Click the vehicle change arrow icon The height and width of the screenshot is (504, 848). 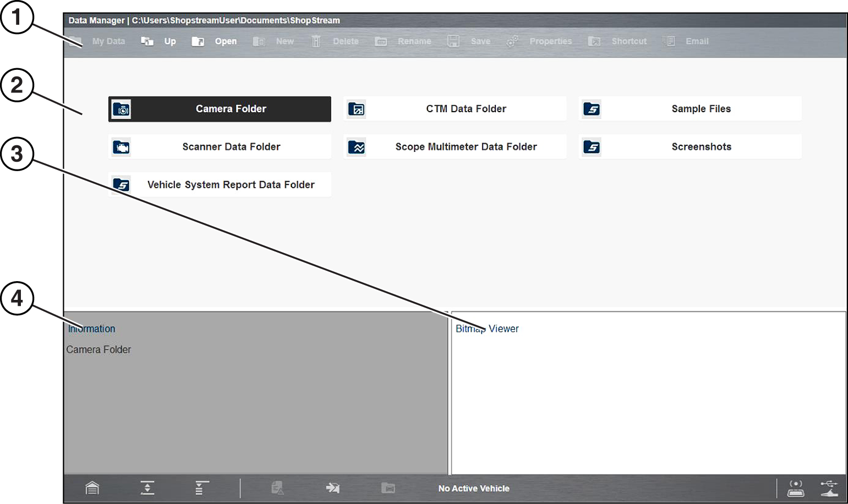click(x=332, y=488)
